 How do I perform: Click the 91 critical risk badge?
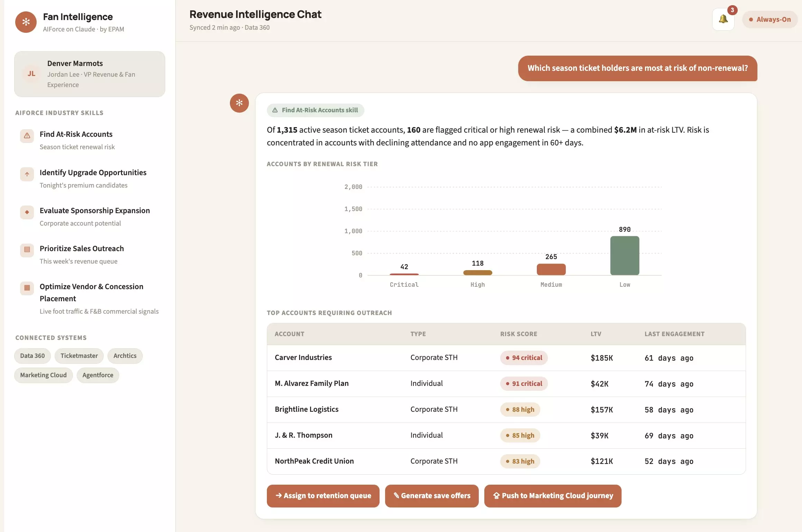pos(524,384)
